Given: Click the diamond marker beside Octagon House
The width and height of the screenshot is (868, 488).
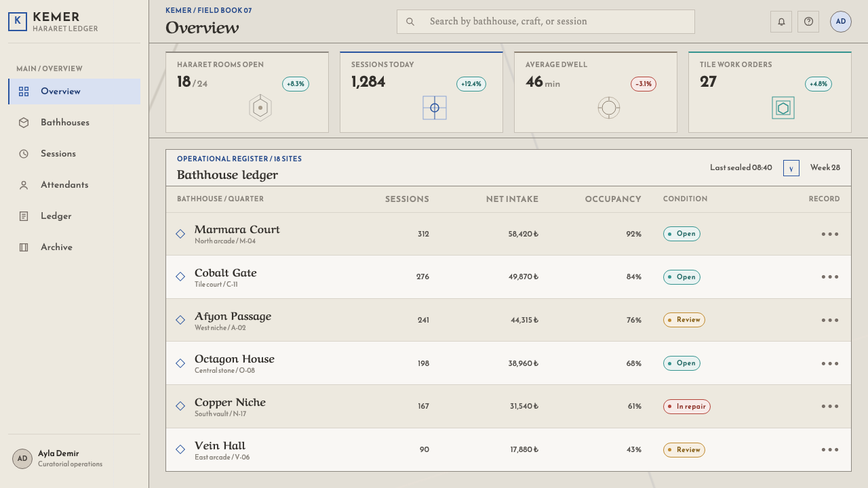Looking at the screenshot, I should (180, 363).
